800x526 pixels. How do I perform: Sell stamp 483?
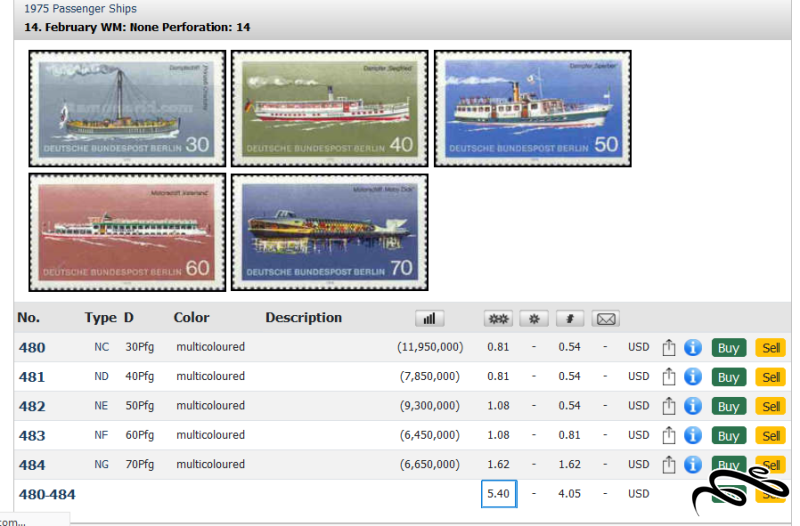coord(770,436)
